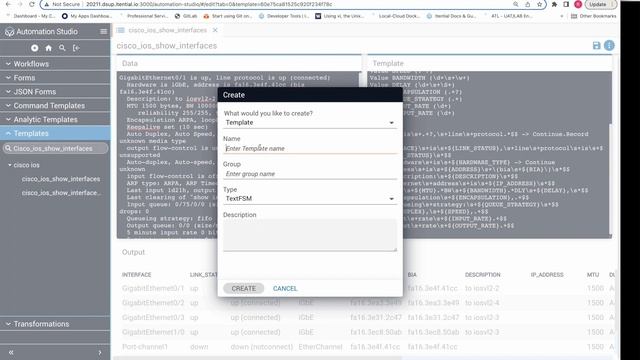Open My Apps Dashboard bookmark
This screenshot has height=360, width=640.
[x=87, y=16]
